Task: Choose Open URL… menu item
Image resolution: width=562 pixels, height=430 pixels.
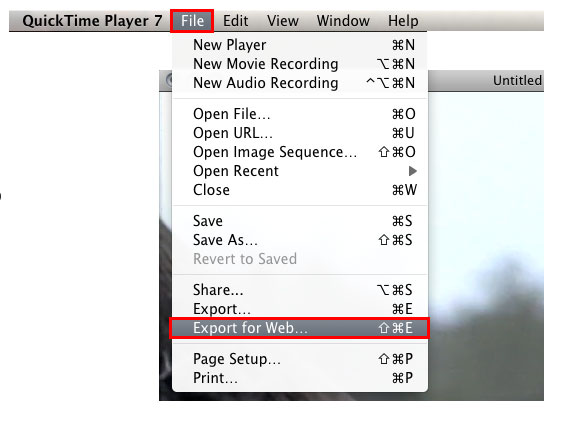Action: (300, 133)
